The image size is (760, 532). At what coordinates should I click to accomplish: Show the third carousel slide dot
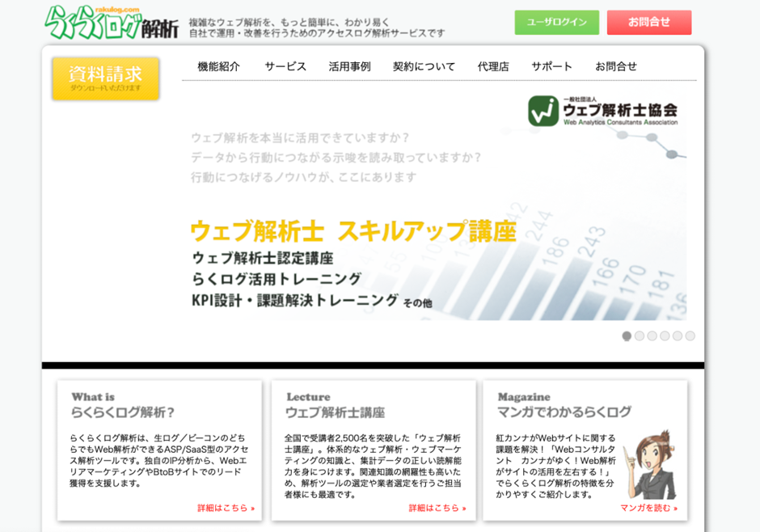tap(652, 336)
